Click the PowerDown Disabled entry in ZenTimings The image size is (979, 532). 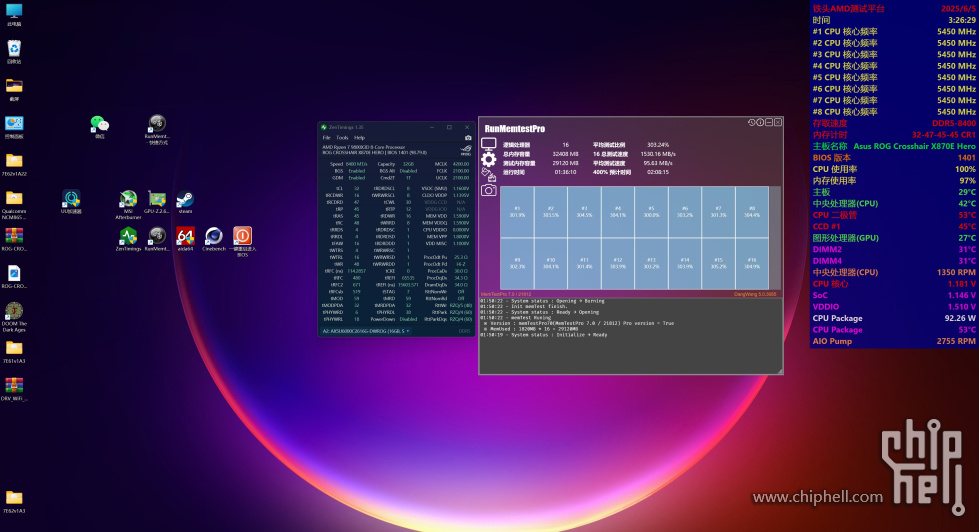point(395,319)
